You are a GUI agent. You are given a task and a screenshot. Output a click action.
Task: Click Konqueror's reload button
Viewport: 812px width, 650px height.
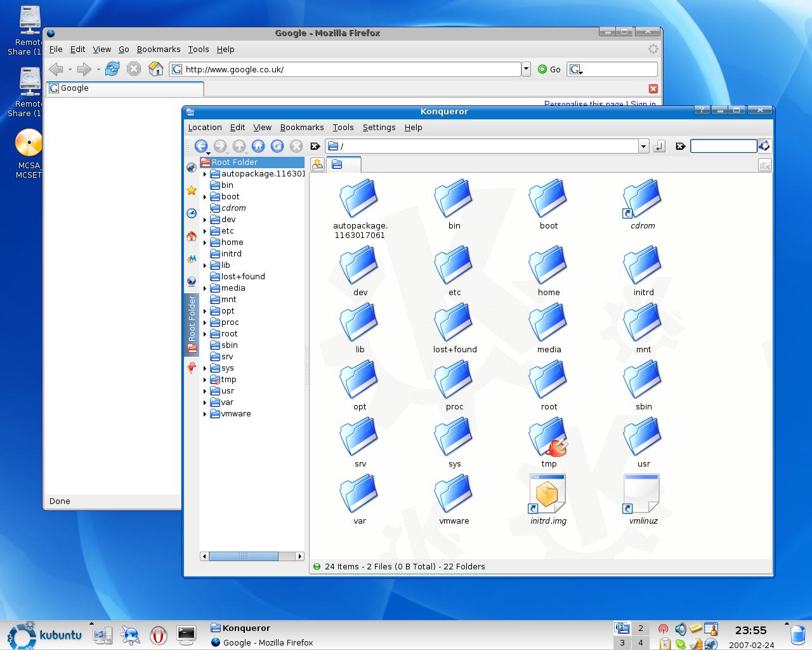tap(277, 146)
